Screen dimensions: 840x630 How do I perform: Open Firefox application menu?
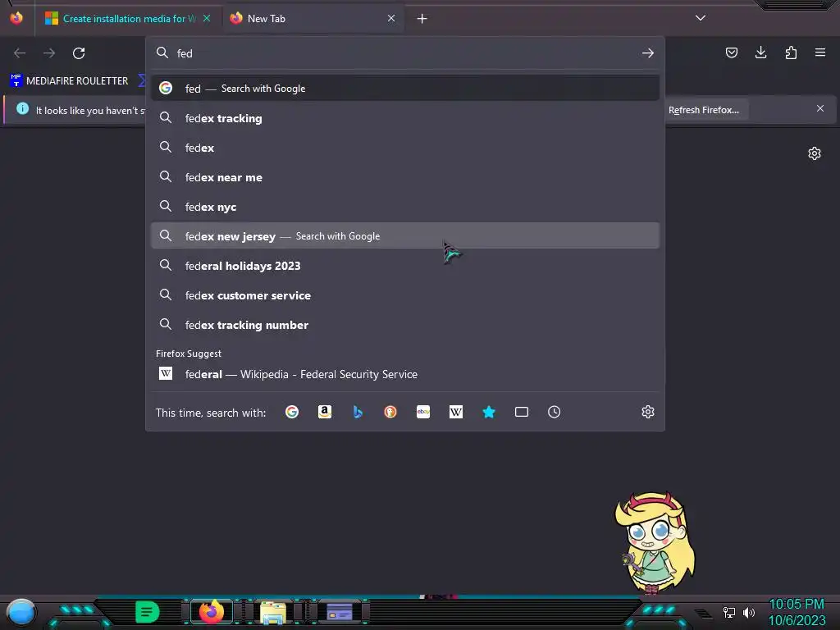(820, 52)
